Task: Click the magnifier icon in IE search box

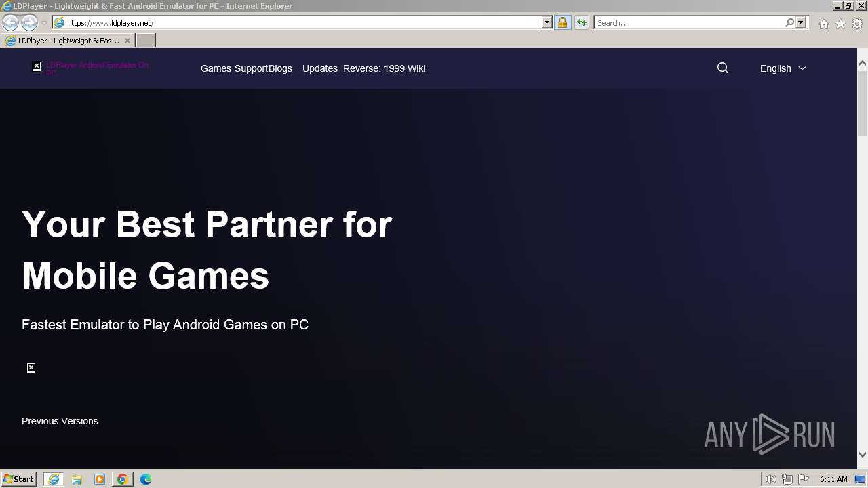Action: [x=789, y=23]
